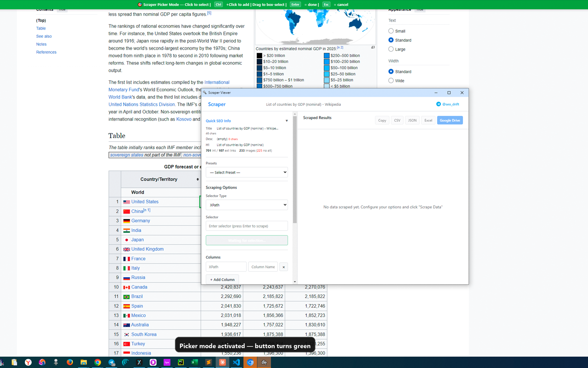Open Firefox from the taskbar
Image resolution: width=588 pixels, height=368 pixels.
pos(70,362)
